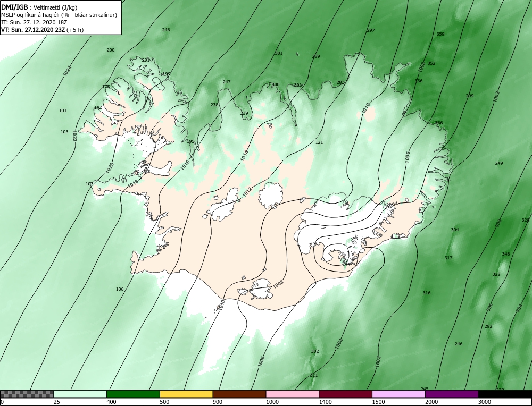Click the legend scale label '1000'
Screen dimensions: 532x406
click(272, 402)
